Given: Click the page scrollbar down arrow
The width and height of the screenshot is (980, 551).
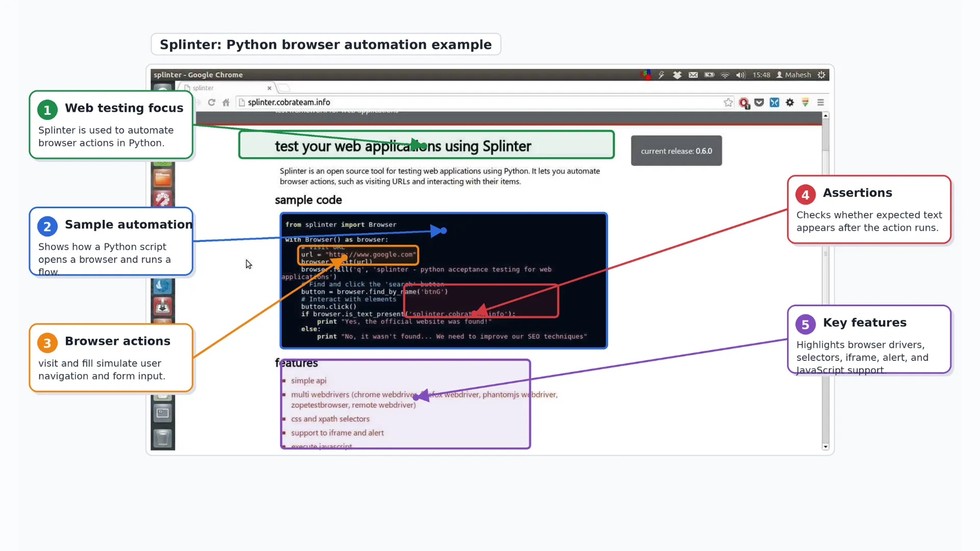Looking at the screenshot, I should pos(825,447).
